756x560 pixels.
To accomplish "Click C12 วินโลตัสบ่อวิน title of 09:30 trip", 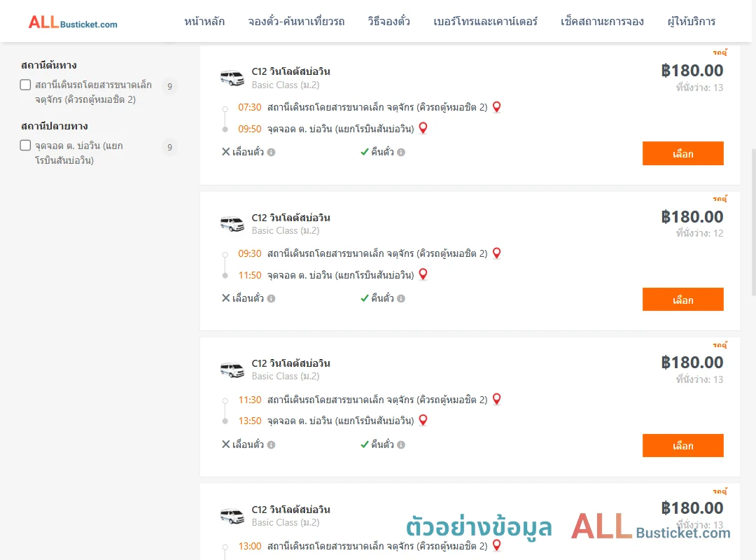I will pyautogui.click(x=290, y=218).
